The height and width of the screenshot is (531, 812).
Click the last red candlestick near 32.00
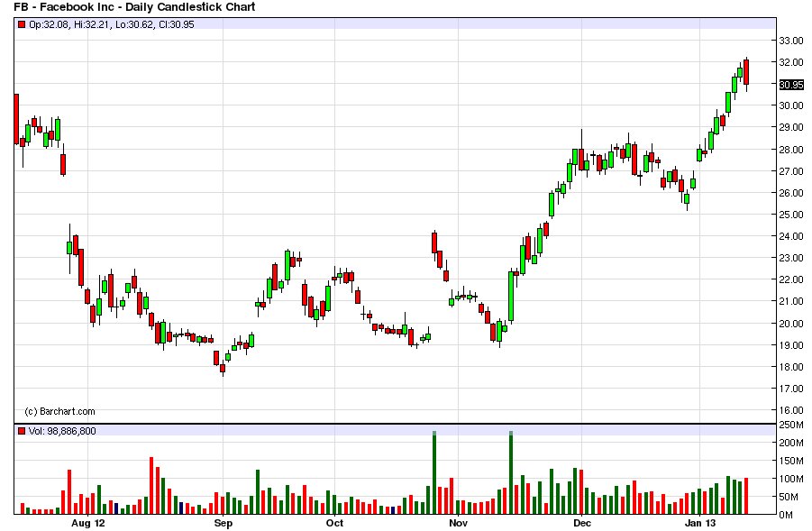(746, 72)
